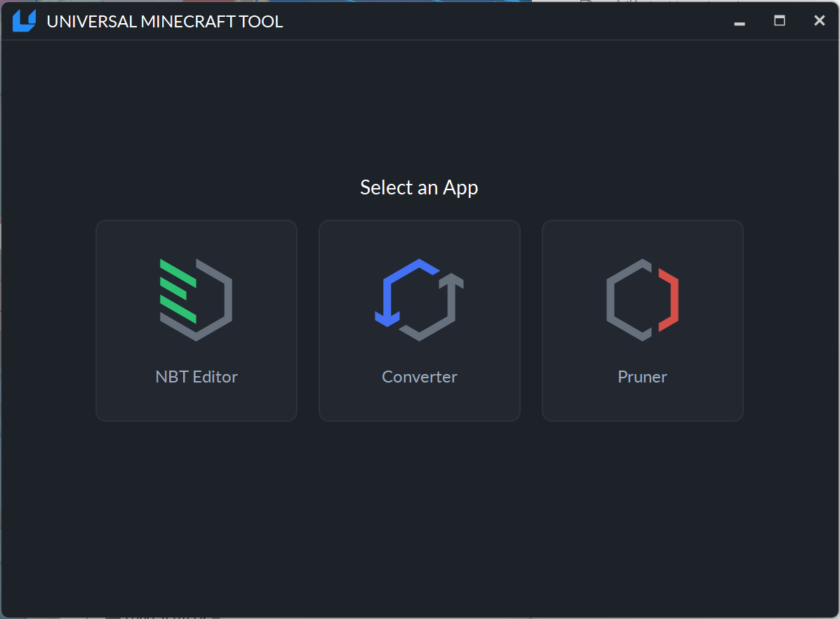The width and height of the screenshot is (840, 619).
Task: Click the Universal Minecraft Tool logo
Action: tap(24, 21)
